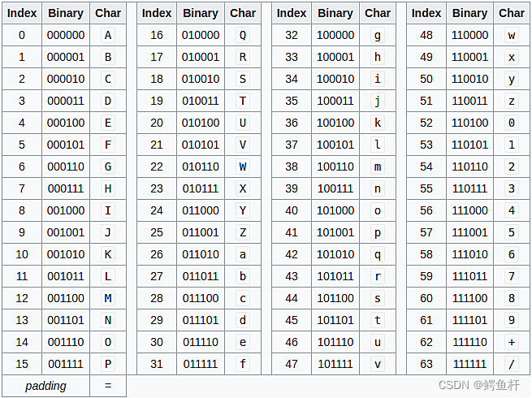Select char cell lowercase n
This screenshot has height=398, width=532.
click(x=378, y=188)
